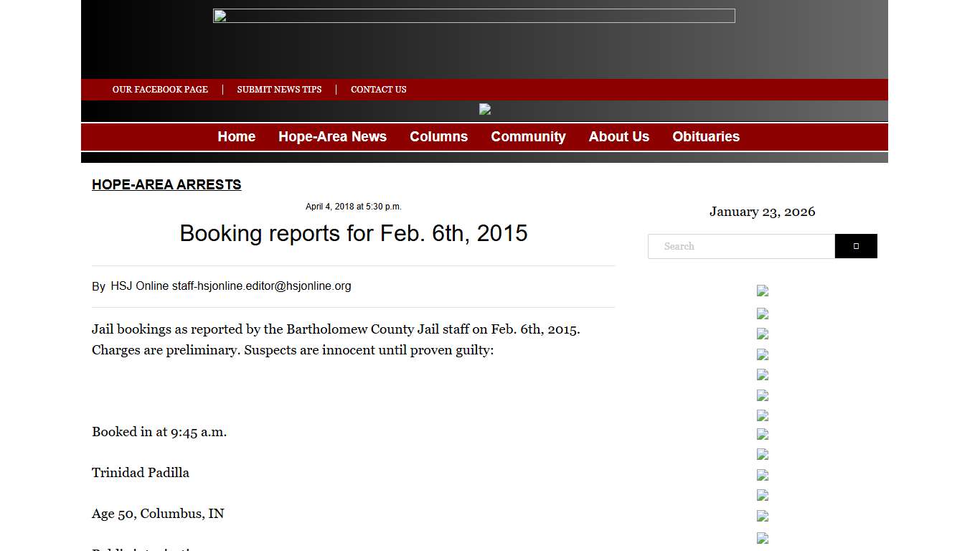Viewport: 980px width, 551px height.
Task: Select Hope-Area News in the navigation bar
Action: 332,136
